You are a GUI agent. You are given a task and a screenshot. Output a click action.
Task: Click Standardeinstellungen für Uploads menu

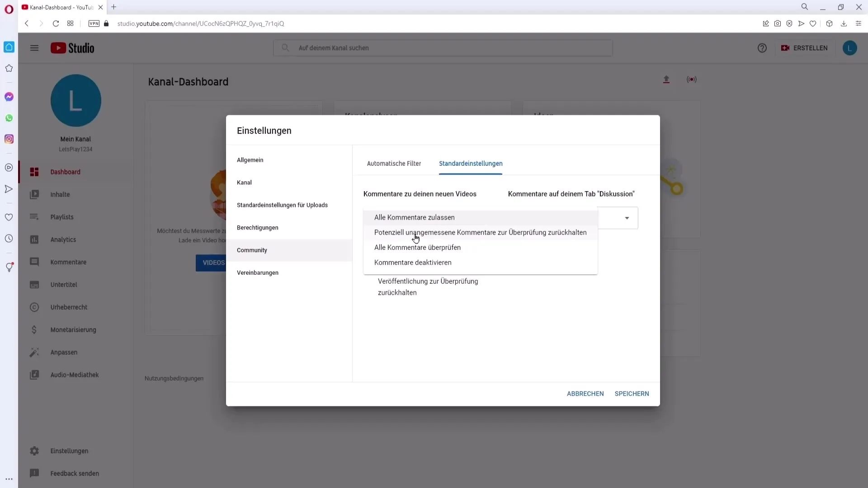pyautogui.click(x=283, y=205)
